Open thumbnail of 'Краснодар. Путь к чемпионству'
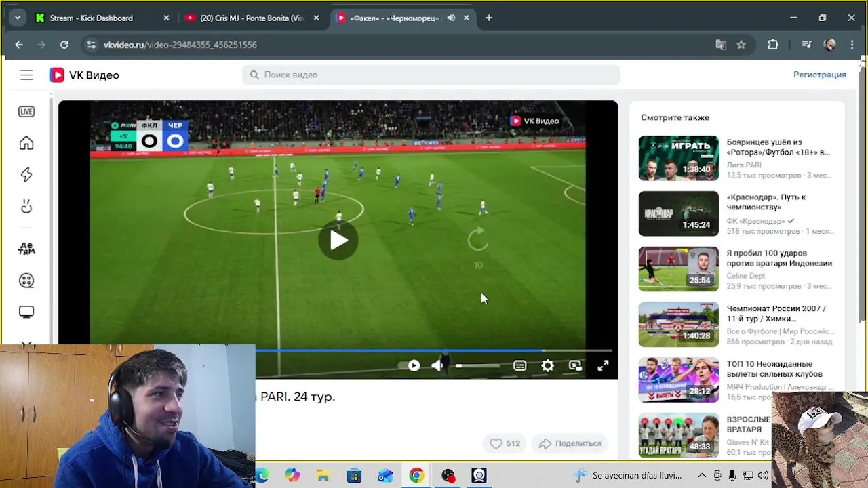Viewport: 868px width, 488px height. point(679,213)
